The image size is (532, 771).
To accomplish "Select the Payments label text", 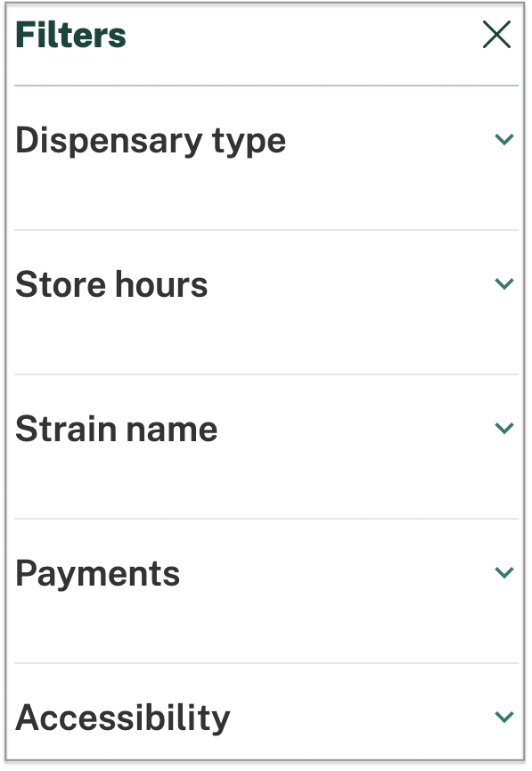I will 98,574.
